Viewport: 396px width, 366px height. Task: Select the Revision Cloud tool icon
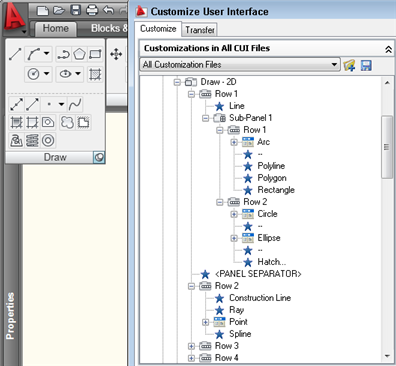67,123
